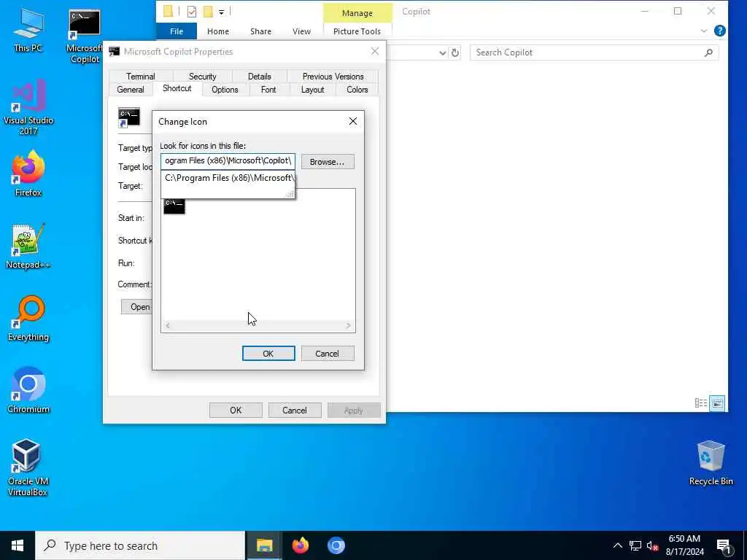Switch Explorer to large thumbnails view icon

[717, 403]
